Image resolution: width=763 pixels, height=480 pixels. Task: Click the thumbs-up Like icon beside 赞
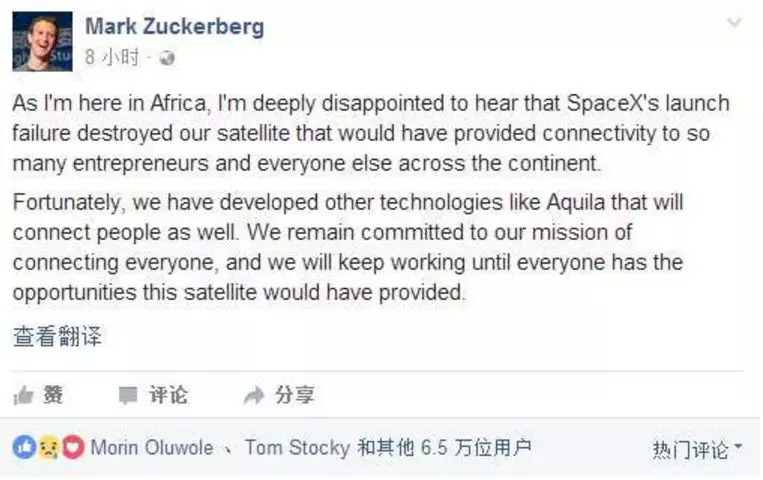pyautogui.click(x=23, y=396)
